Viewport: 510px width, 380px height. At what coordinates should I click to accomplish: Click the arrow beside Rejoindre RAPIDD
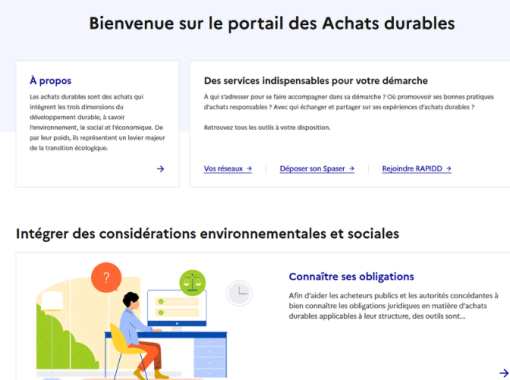click(x=448, y=169)
